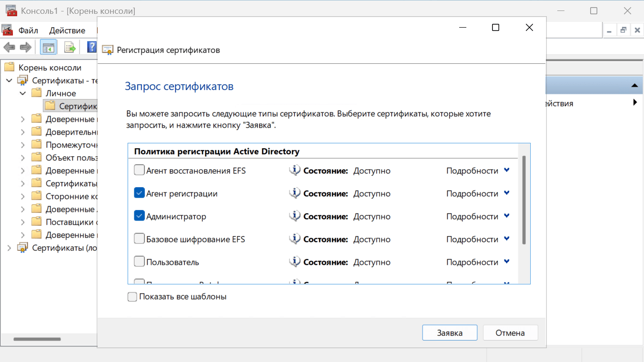The height and width of the screenshot is (362, 644).
Task: Click the Отмена button
Action: click(x=510, y=333)
